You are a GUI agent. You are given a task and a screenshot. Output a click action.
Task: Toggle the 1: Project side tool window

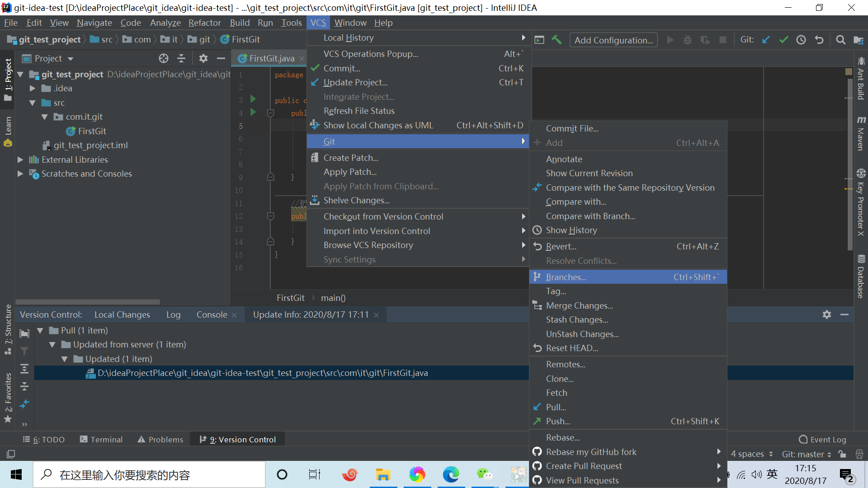(x=8, y=80)
